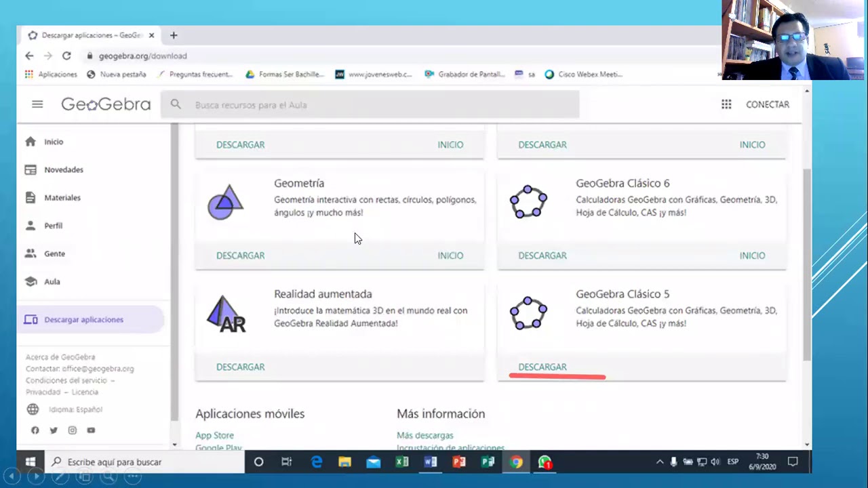Click the CONECTAR button

click(x=768, y=104)
